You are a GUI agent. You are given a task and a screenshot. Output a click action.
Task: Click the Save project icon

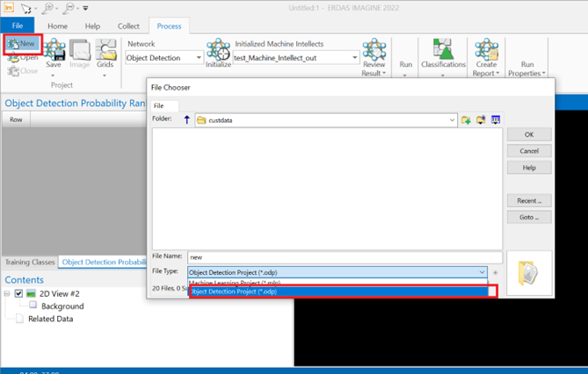[x=54, y=54]
